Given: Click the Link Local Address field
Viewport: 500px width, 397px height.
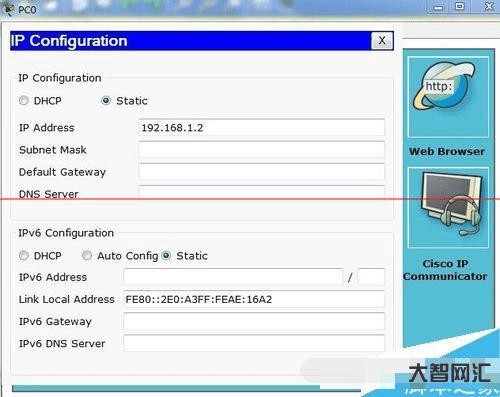Looking at the screenshot, I should click(x=254, y=299).
